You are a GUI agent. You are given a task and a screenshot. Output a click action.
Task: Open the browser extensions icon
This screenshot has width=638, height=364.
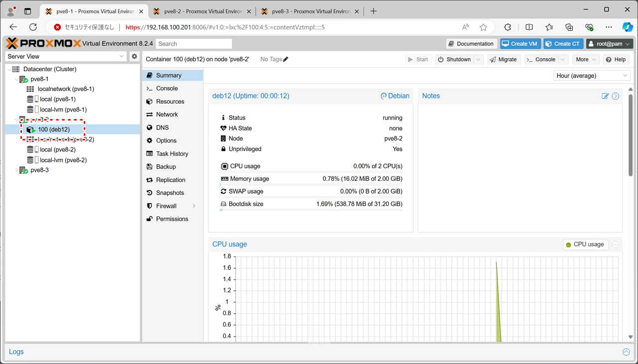coord(507,27)
